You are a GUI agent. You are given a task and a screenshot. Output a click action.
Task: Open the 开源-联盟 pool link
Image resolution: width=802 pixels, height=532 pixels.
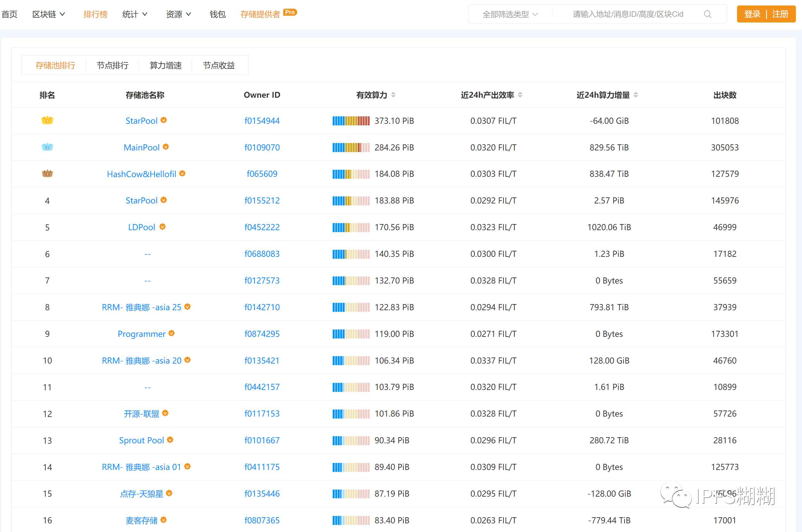(x=141, y=414)
